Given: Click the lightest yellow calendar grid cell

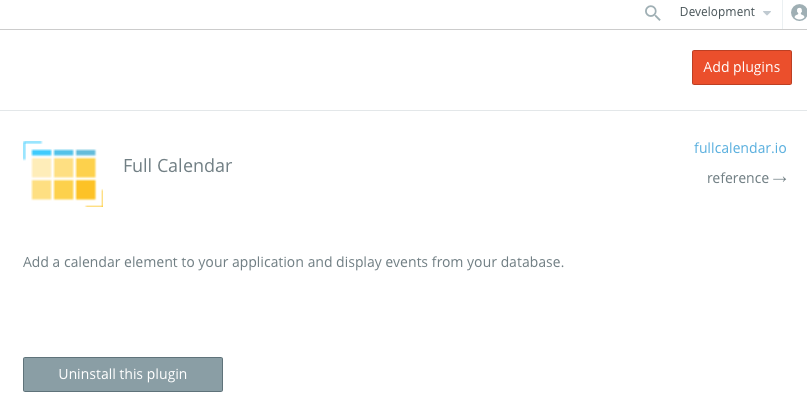Looking at the screenshot, I should click(x=41, y=168).
